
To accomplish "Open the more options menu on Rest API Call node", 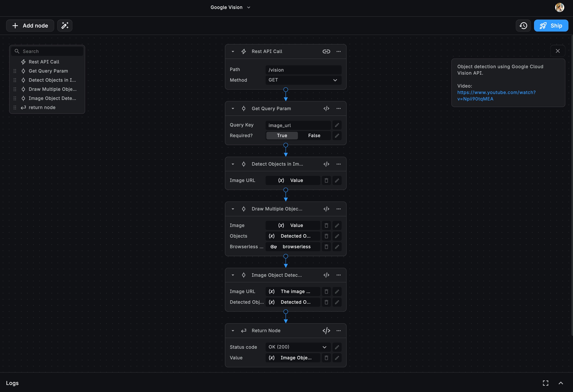I will [x=339, y=51].
